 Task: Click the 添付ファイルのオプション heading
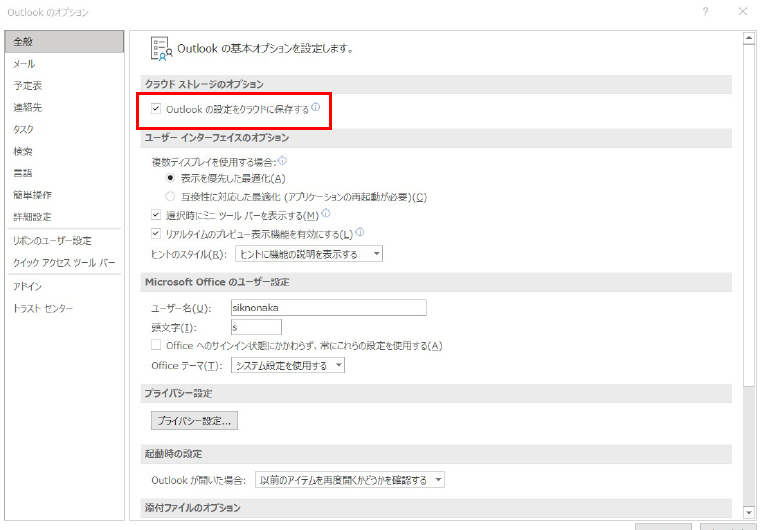tap(192, 508)
